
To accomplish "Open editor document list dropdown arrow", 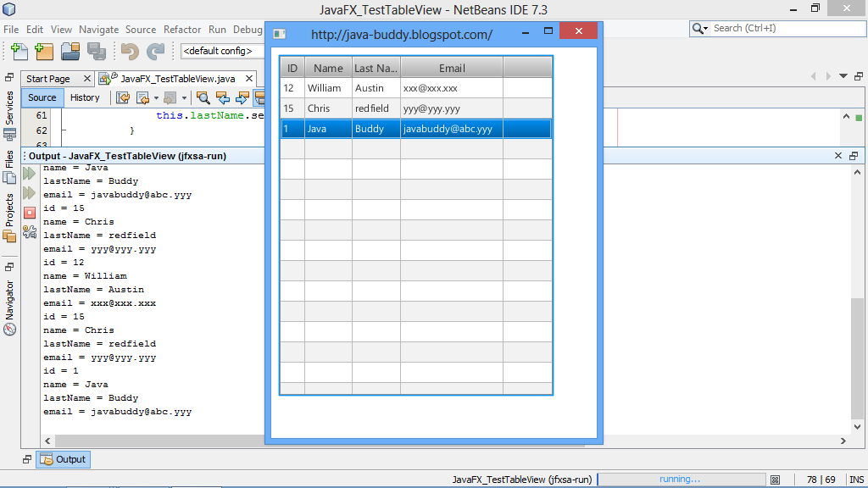I will (x=843, y=76).
